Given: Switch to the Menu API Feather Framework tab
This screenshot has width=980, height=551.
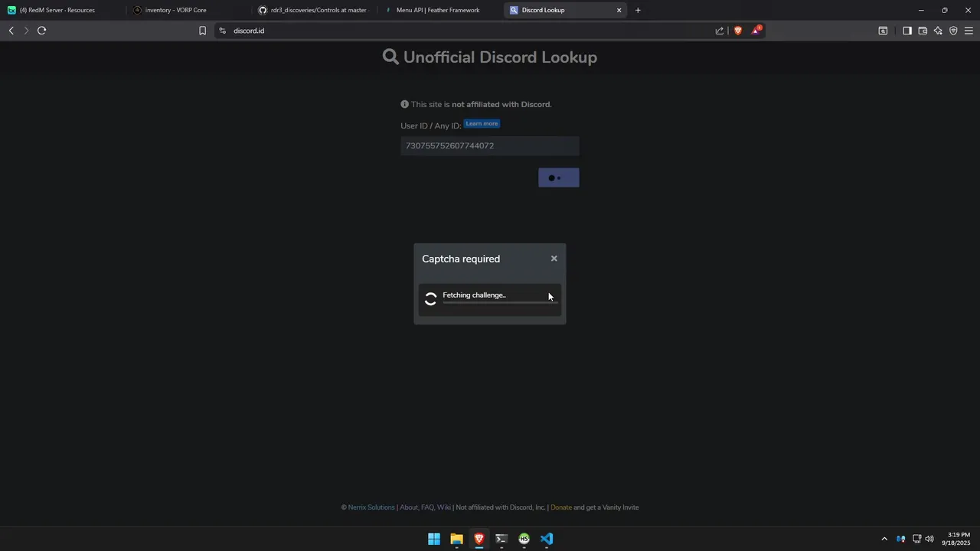Looking at the screenshot, I should [x=438, y=10].
